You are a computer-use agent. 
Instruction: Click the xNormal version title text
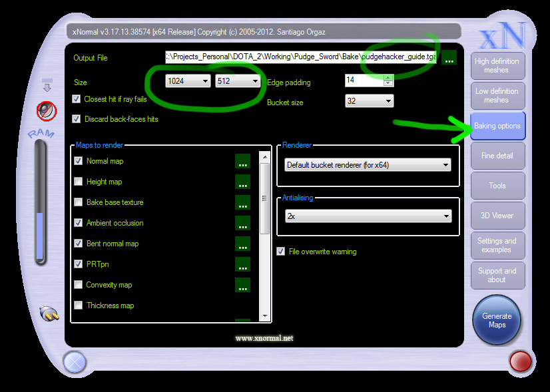[x=198, y=32]
